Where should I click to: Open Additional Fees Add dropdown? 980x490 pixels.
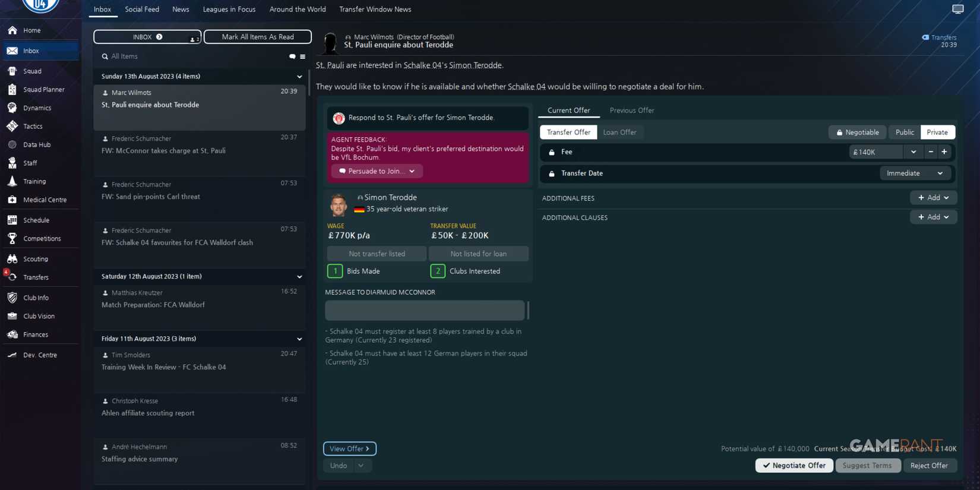click(933, 198)
